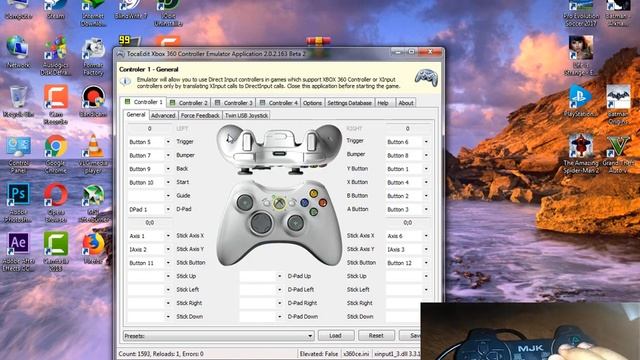Viewport: 640px width, 360px height.
Task: Open Batman Origins desktop shortcut
Action: coord(618,105)
